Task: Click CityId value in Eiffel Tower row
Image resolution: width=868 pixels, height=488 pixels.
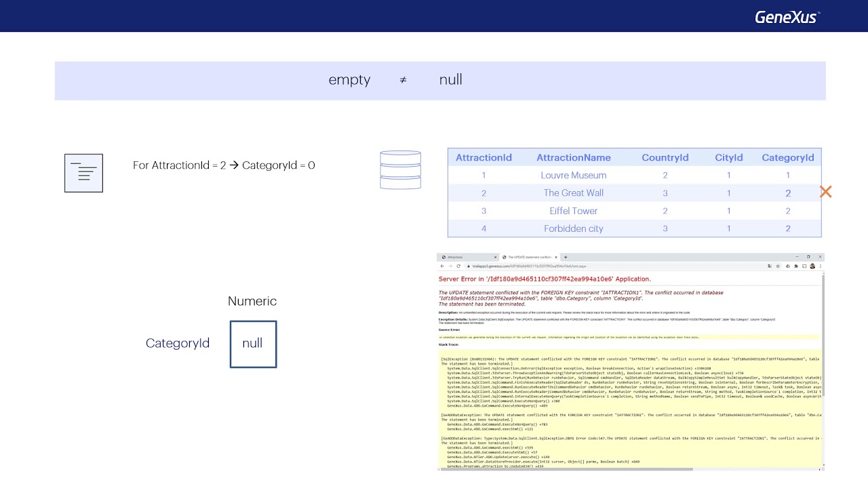Action: [x=729, y=211]
